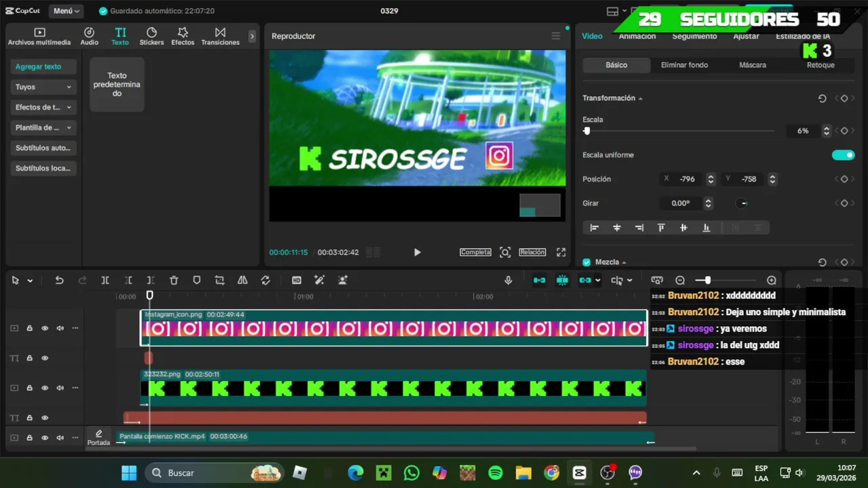Open the linkage dropdown arrow
This screenshot has width=868, height=488.
click(597, 281)
